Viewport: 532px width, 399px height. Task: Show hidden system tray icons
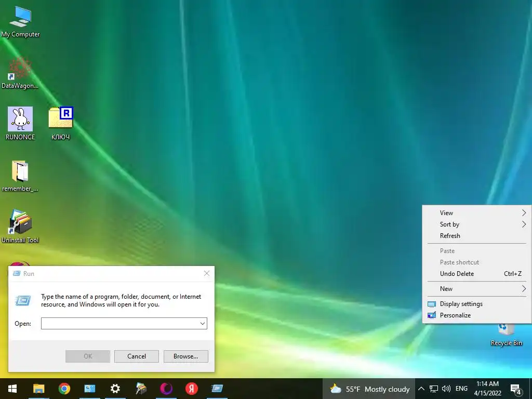[421, 389]
